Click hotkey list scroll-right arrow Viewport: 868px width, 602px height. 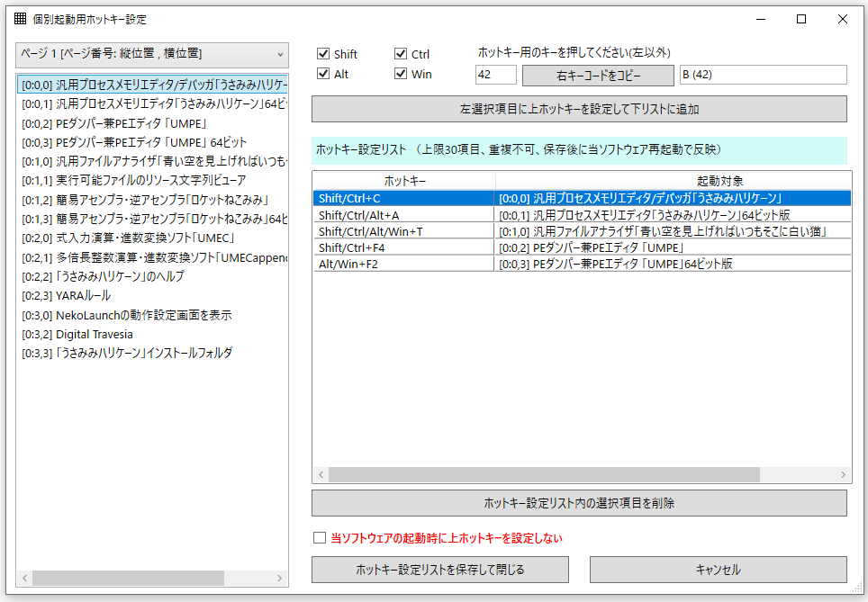[843, 474]
